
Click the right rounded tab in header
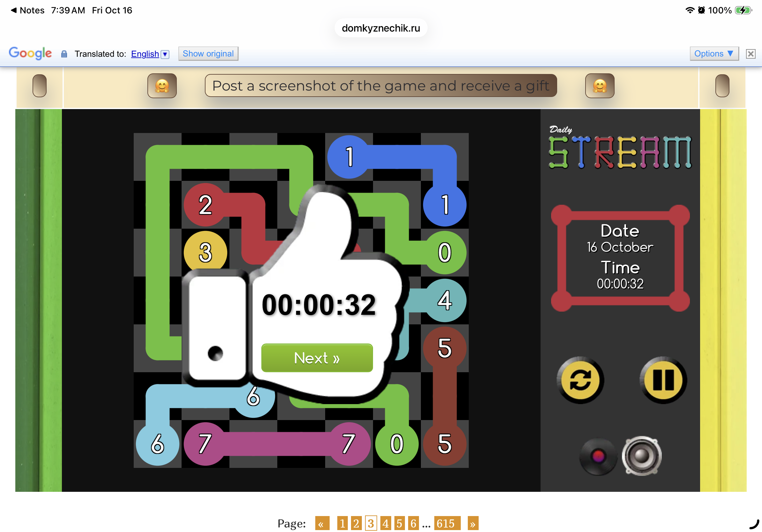point(722,85)
